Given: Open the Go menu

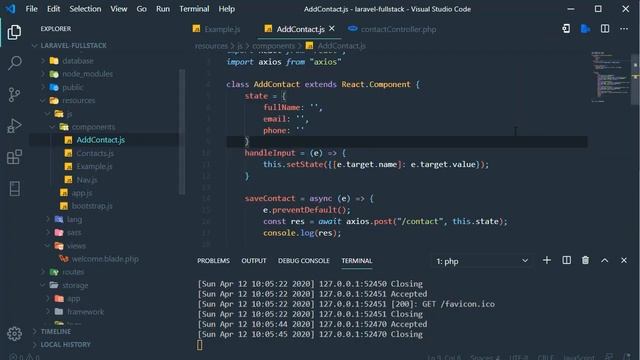Looking at the screenshot, I should (x=141, y=9).
